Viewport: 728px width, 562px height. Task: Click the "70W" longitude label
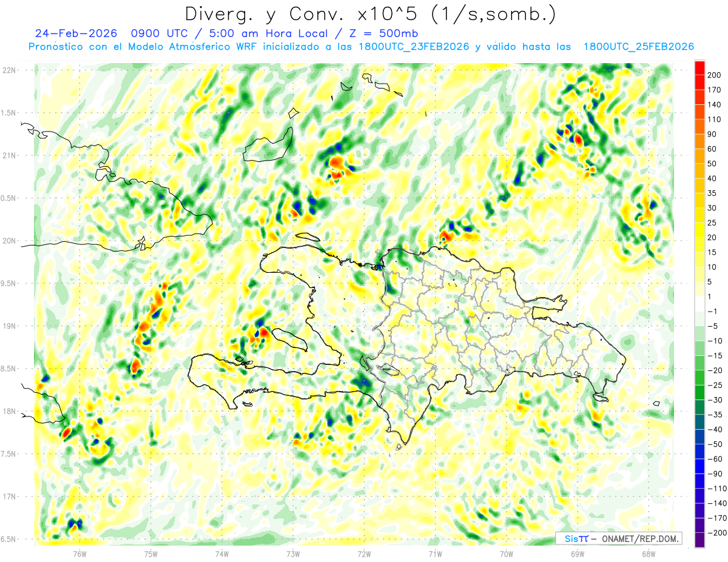click(507, 553)
